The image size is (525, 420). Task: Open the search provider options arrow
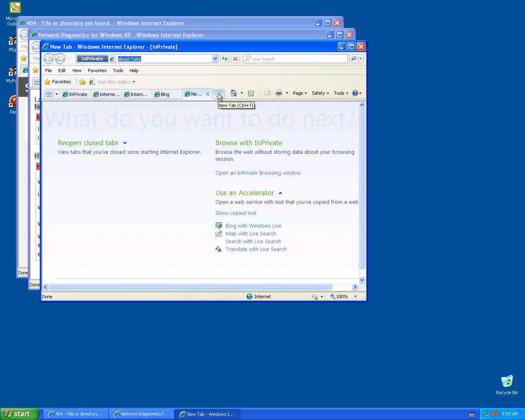(x=361, y=59)
